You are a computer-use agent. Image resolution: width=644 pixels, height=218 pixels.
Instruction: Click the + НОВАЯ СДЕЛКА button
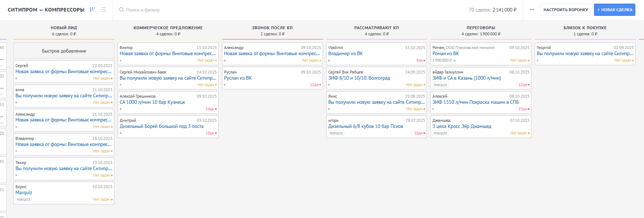click(614, 10)
